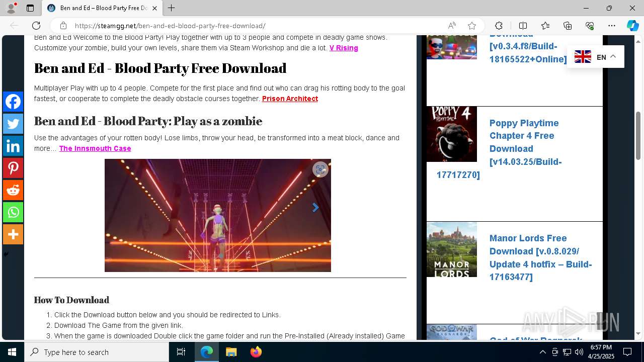Hide the social share sidebar arrow
The height and width of the screenshot is (362, 644).
point(6,254)
